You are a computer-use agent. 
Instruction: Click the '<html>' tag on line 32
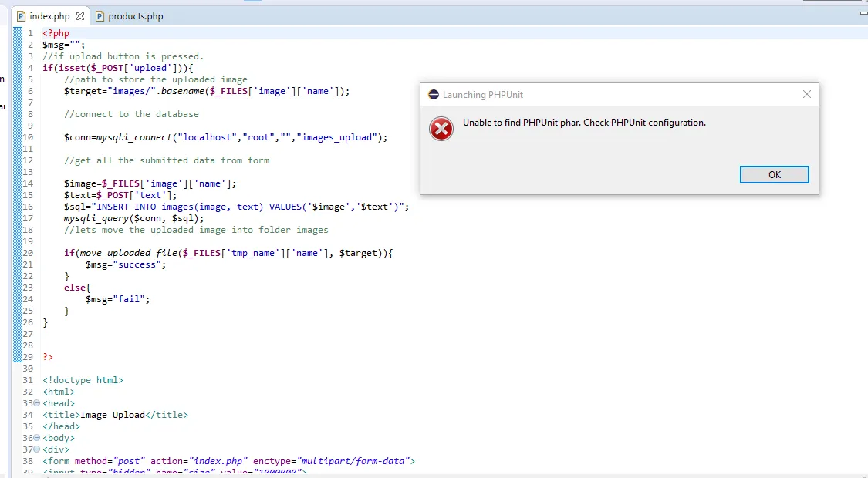click(x=59, y=392)
